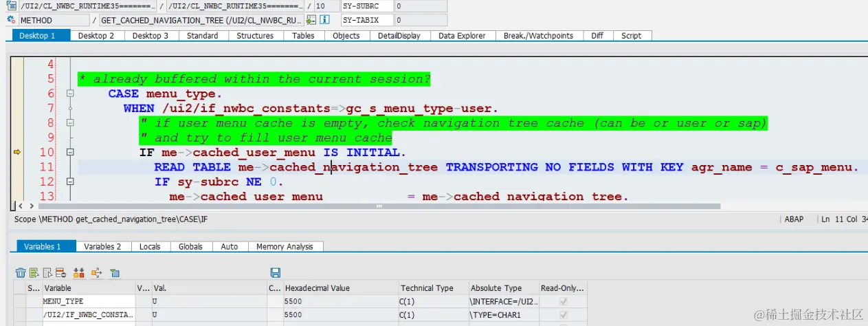
Task: Click the code editor right scroll arrow
Action: pos(30,206)
